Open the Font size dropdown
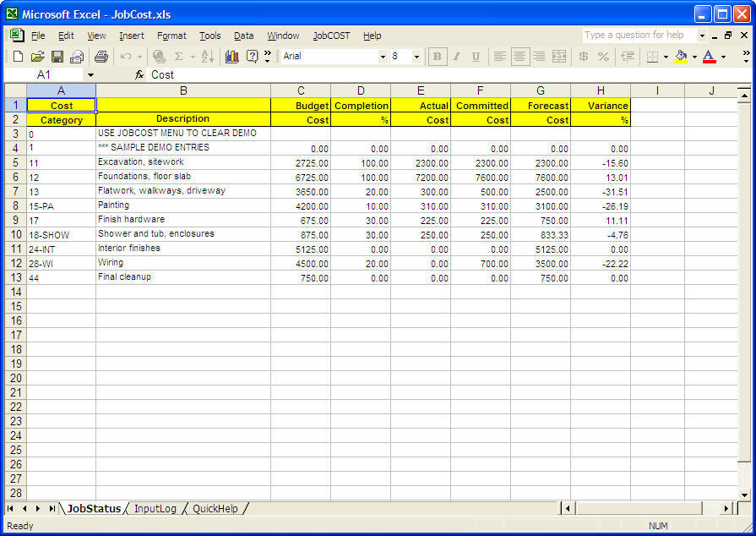The image size is (756, 536). coord(416,57)
